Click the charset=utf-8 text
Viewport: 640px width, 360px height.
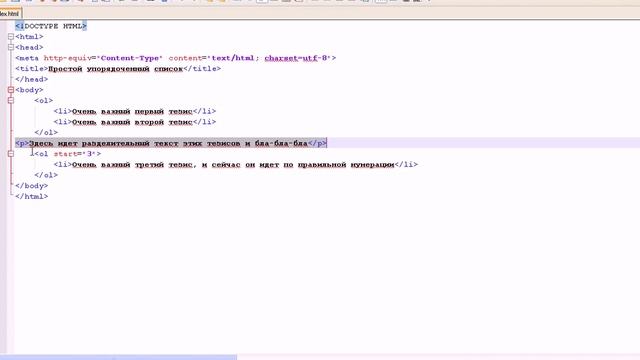tap(297, 58)
